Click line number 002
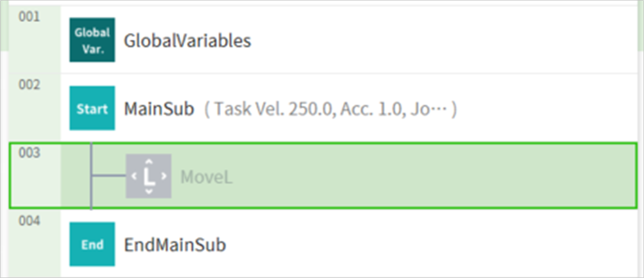The image size is (644, 278). [29, 85]
